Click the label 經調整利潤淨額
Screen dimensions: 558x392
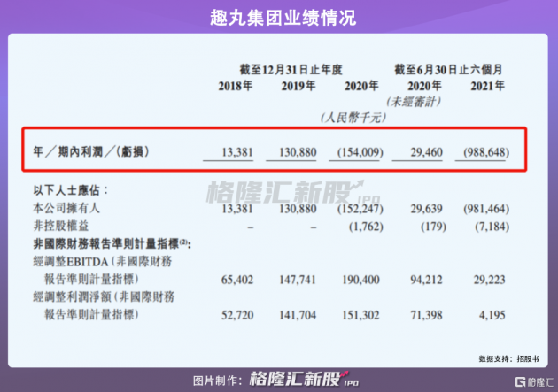pyautogui.click(x=73, y=297)
